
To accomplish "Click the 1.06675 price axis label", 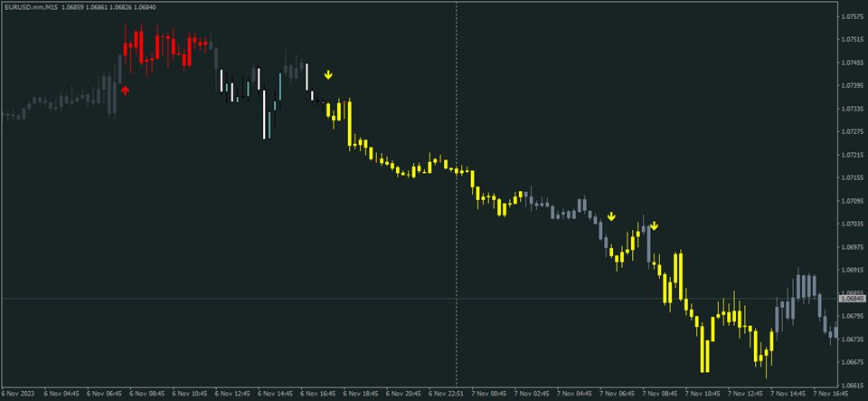I will (x=853, y=362).
